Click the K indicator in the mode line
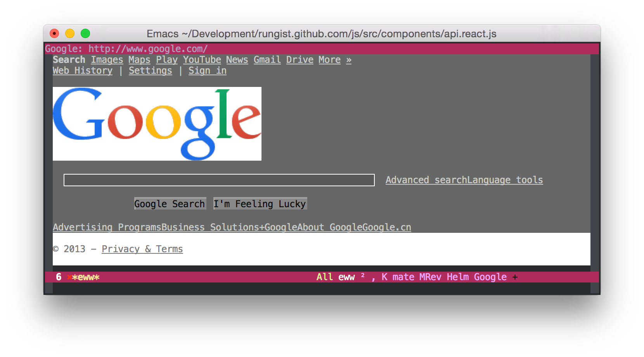This screenshot has height=357, width=644. click(x=384, y=277)
